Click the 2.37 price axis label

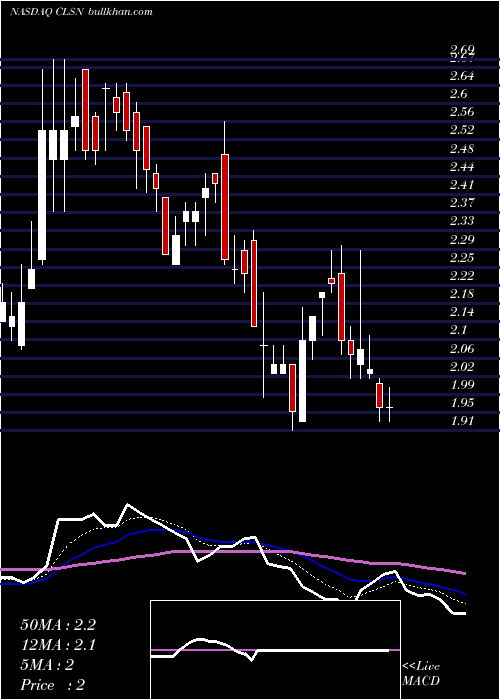(462, 203)
